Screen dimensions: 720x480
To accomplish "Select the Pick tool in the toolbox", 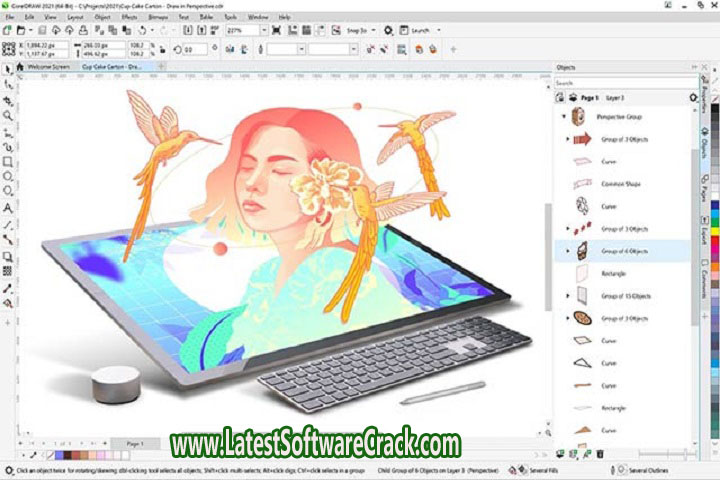I will (x=8, y=69).
